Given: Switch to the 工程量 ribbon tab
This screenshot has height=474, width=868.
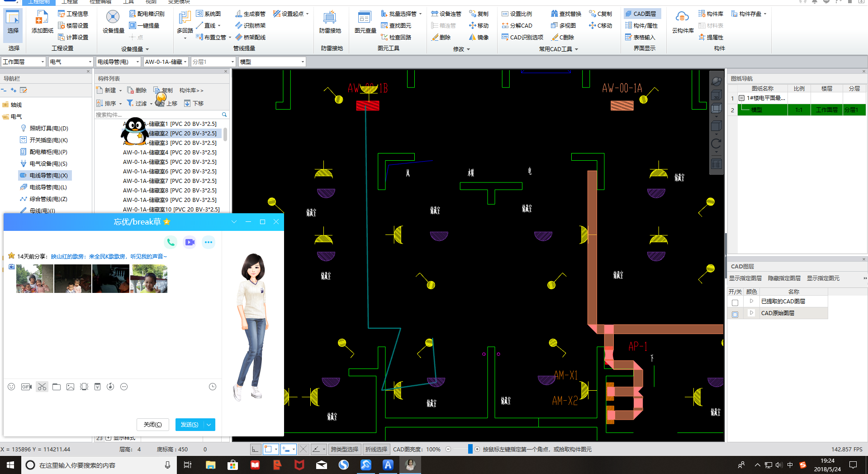Looking at the screenshot, I should point(70,2).
